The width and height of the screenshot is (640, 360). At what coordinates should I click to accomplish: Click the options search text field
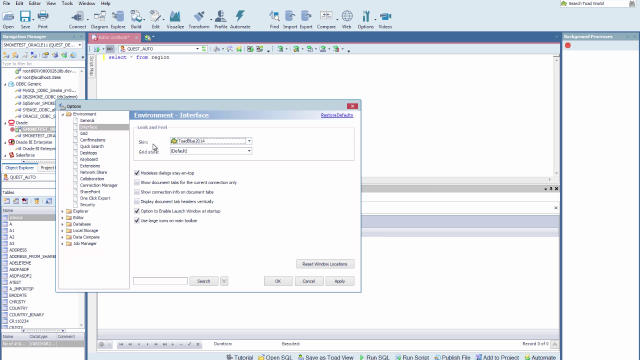point(160,281)
